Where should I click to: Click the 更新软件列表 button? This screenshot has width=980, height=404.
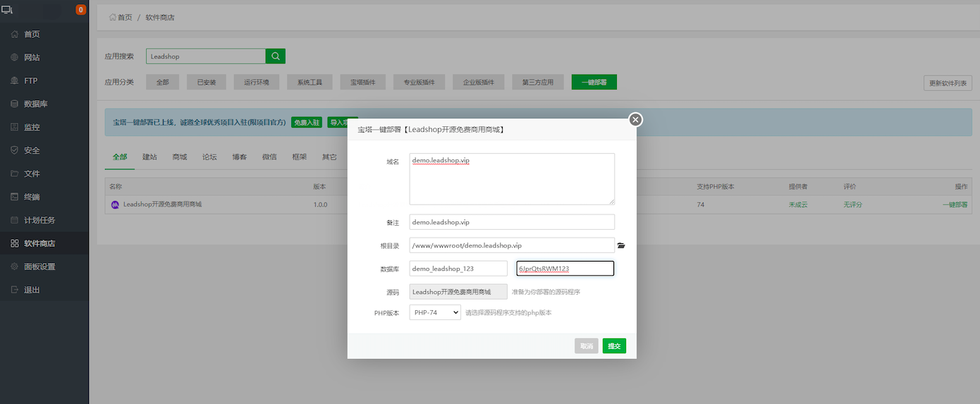(948, 83)
